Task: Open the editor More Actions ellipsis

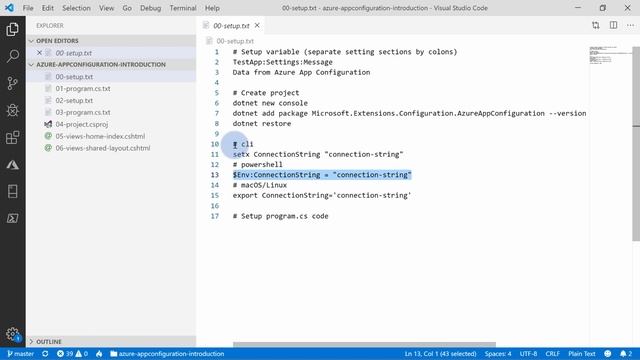Action: click(630, 25)
